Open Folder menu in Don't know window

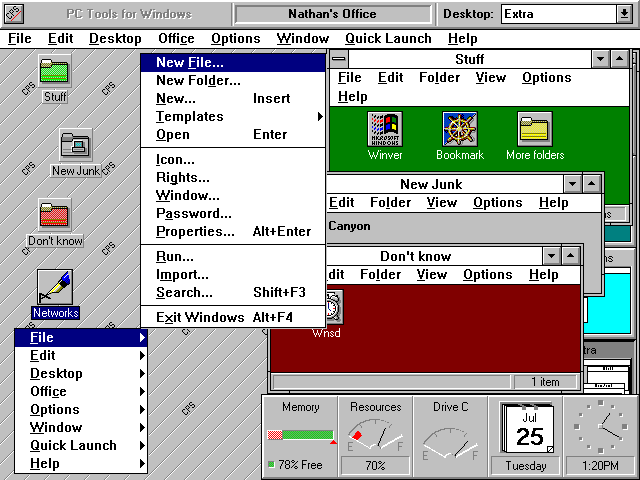[380, 275]
